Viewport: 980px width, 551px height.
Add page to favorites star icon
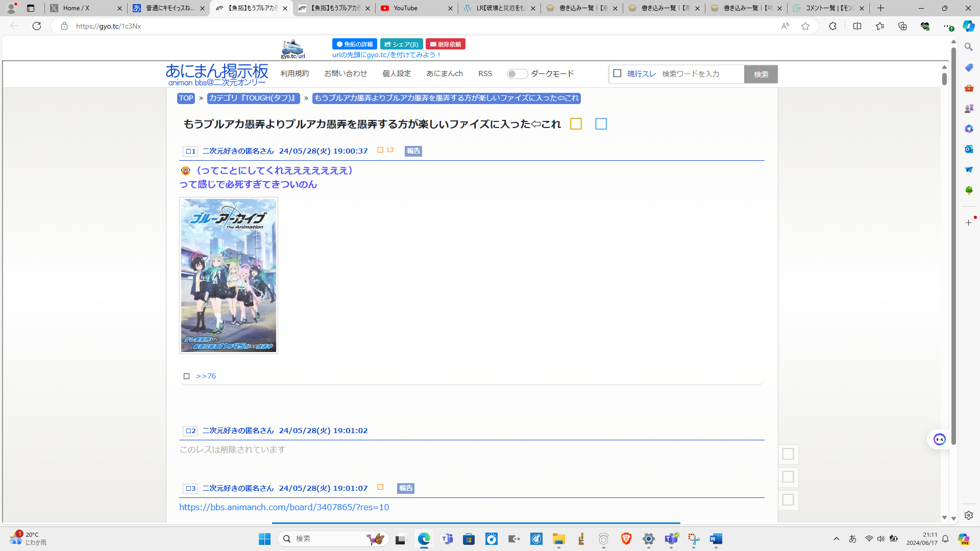coord(805,26)
